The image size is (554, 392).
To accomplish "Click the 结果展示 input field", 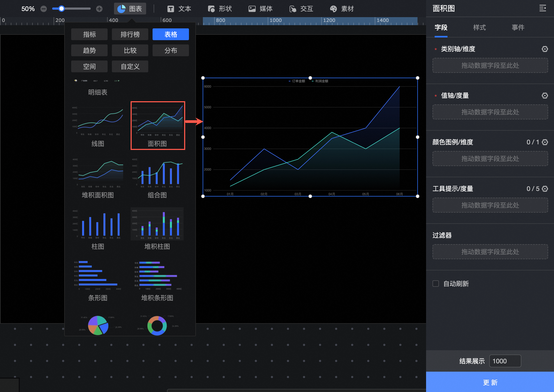I will (x=505, y=361).
